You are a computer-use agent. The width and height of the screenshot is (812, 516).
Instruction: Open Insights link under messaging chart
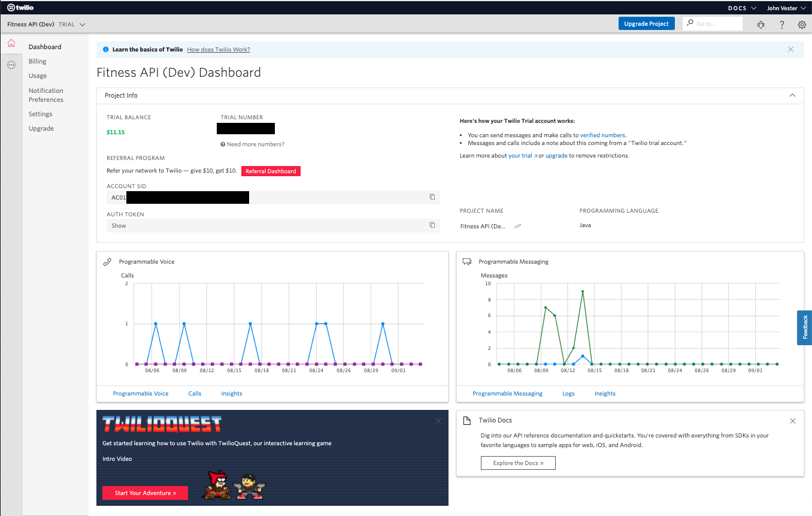pyautogui.click(x=605, y=394)
